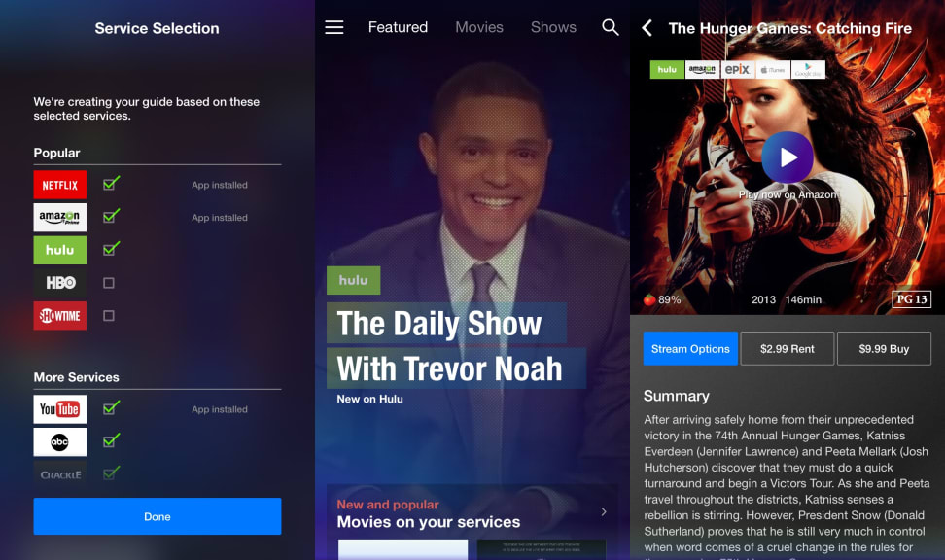The image size is (945, 560).
Task: Select the Hulu badge above Hunger Games poster
Action: tap(667, 69)
